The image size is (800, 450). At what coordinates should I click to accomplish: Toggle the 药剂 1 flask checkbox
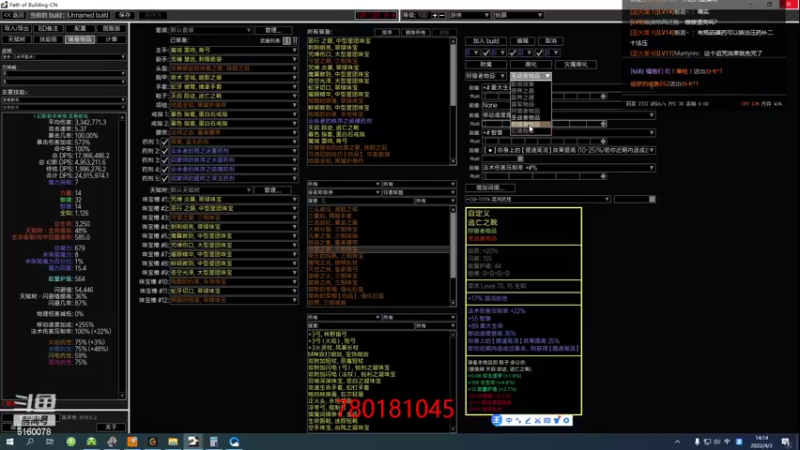pyautogui.click(x=164, y=142)
